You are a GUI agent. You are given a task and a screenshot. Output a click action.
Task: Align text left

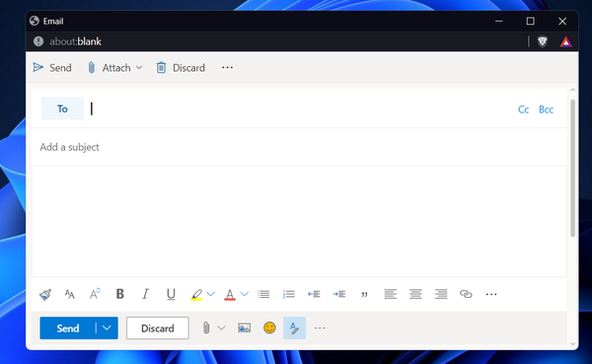pos(391,294)
